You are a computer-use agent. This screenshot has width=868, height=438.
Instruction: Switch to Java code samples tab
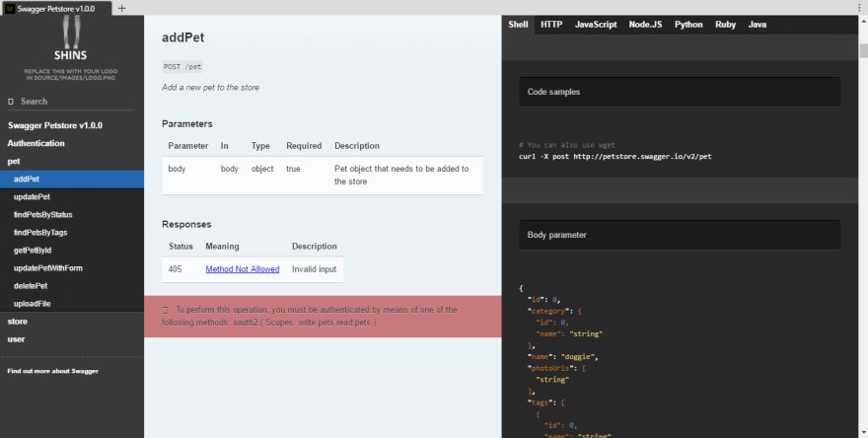pos(758,25)
